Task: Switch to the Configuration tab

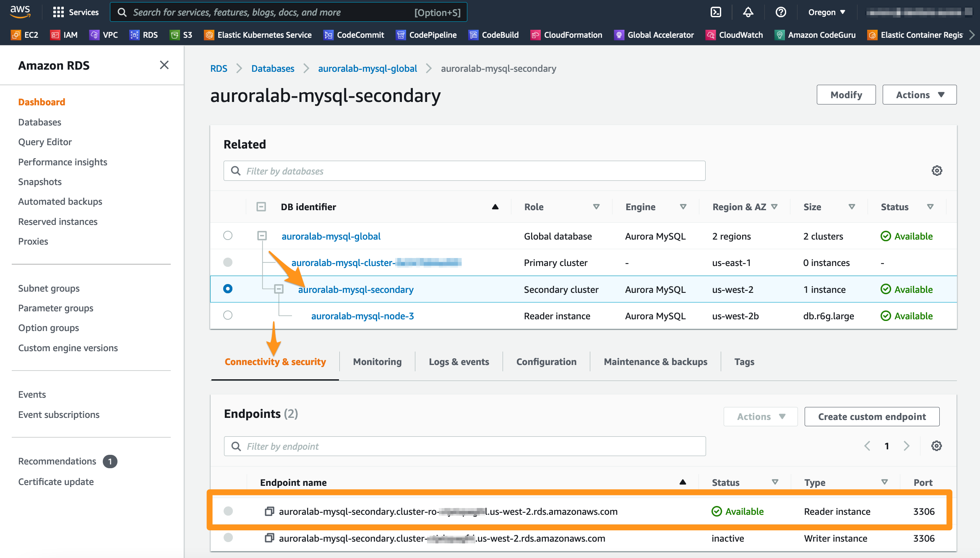Action: click(546, 362)
